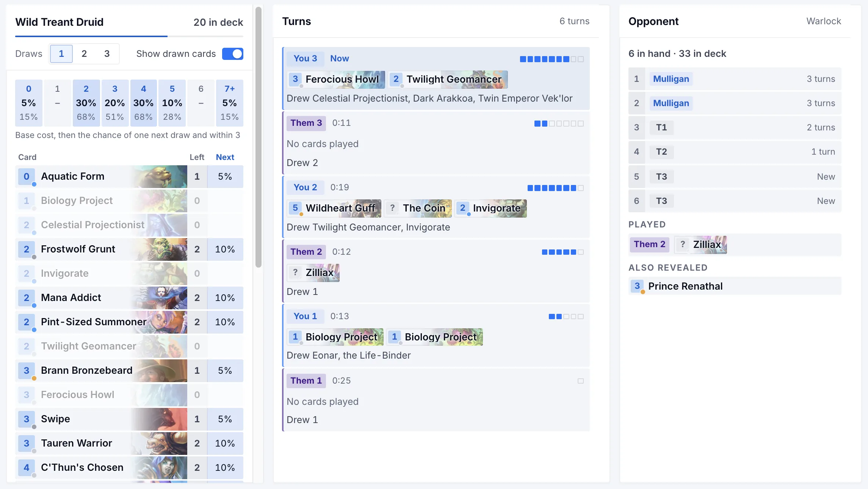Select draws option 1
Screen dimensions: 868x489
click(x=61, y=54)
